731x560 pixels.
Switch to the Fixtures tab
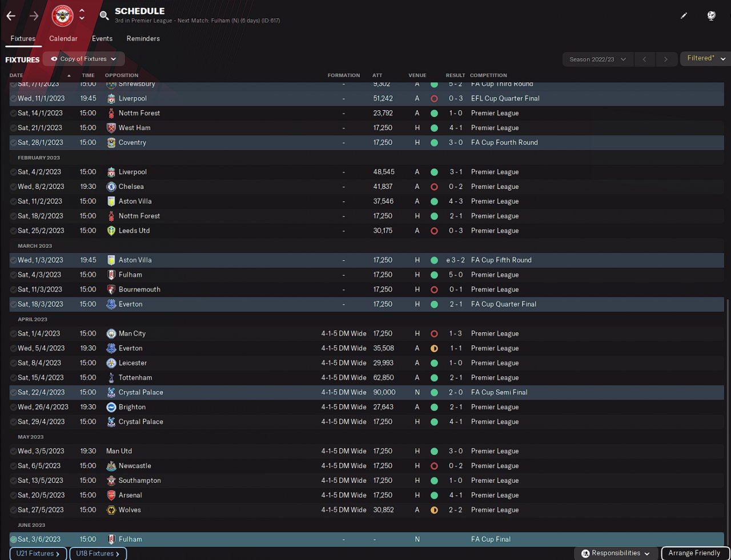pyautogui.click(x=23, y=39)
